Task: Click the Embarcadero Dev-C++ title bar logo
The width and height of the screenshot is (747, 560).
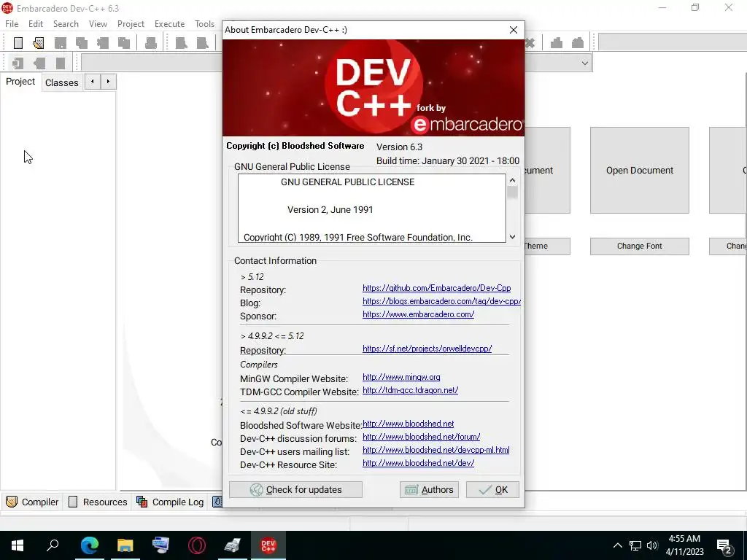Action: pos(7,8)
